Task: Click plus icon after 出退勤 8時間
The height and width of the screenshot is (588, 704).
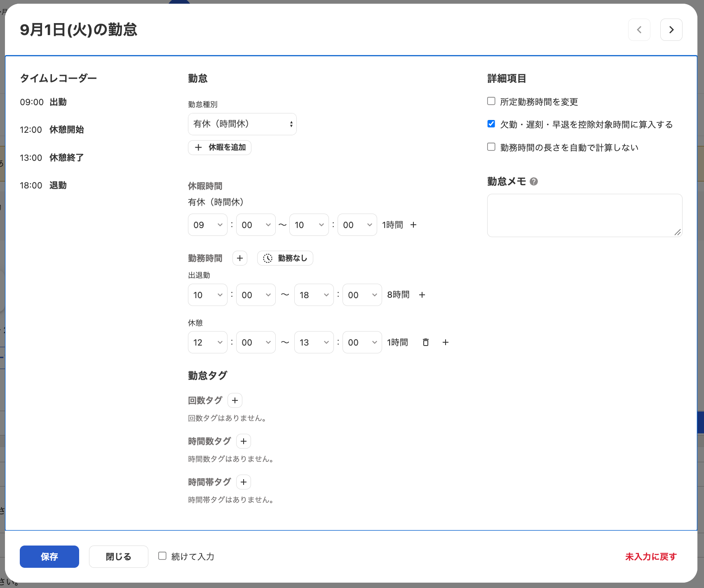Action: (422, 295)
